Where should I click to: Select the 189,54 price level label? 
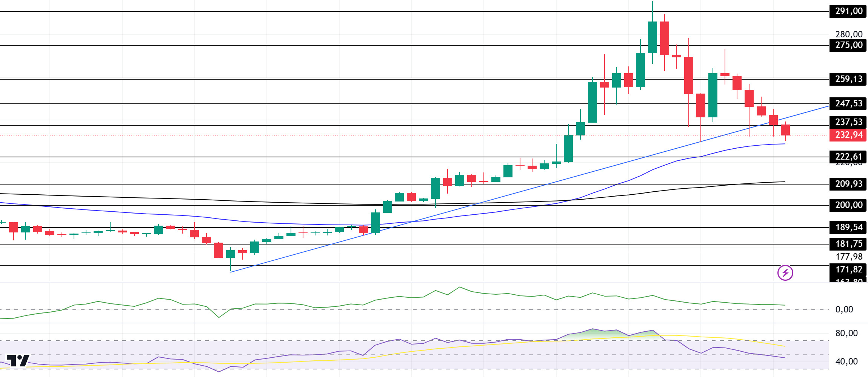pos(848,227)
